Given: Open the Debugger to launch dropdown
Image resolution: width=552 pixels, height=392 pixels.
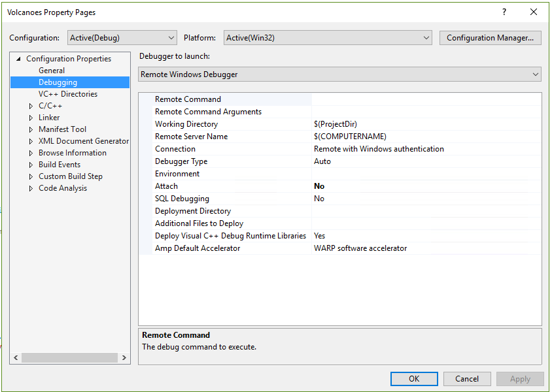Looking at the screenshot, I should pyautogui.click(x=536, y=74).
